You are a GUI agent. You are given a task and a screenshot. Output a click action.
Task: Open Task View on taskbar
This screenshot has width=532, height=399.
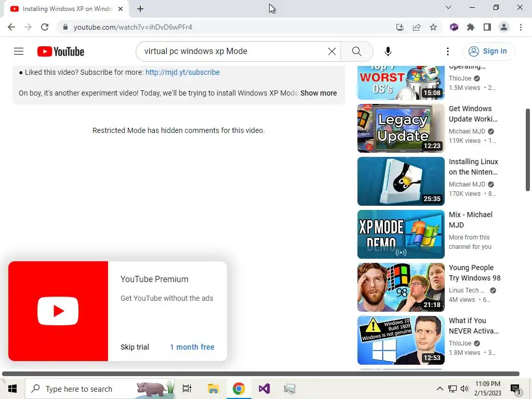pos(187,389)
